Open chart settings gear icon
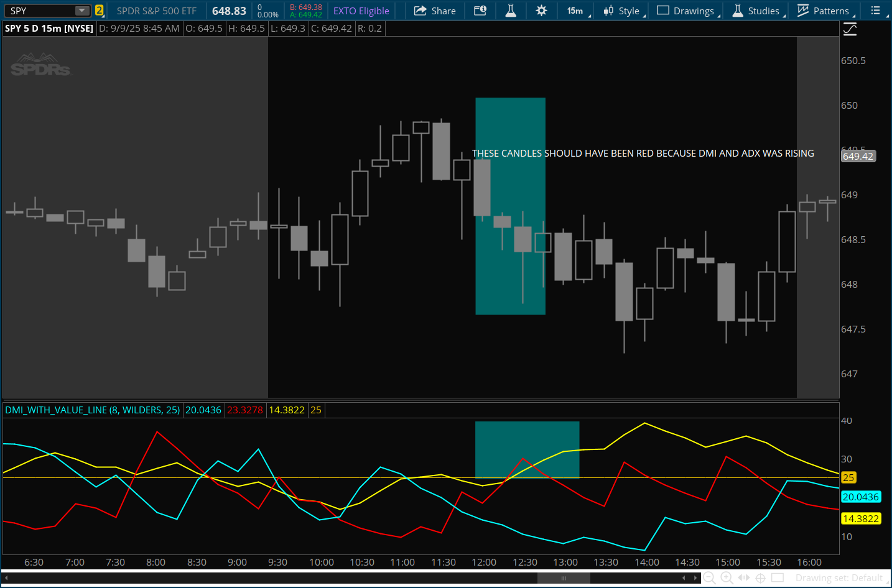This screenshot has height=588, width=892. point(541,11)
